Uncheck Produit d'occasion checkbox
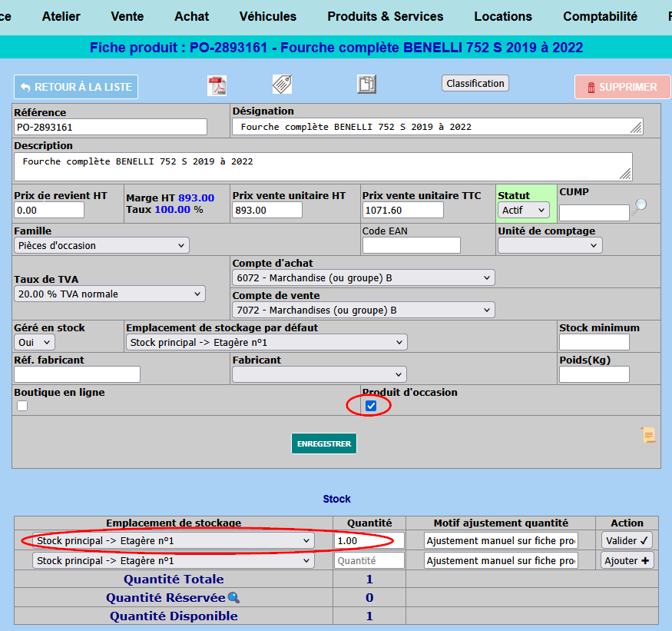This screenshot has height=631, width=672. coord(371,406)
